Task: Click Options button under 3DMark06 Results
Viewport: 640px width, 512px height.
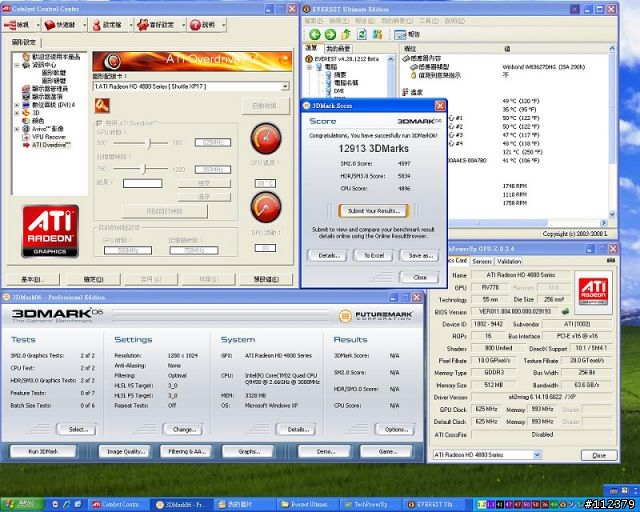Action: (x=395, y=430)
